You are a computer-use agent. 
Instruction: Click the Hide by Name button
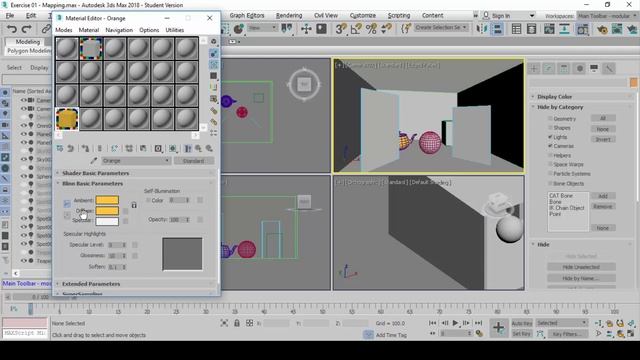[581, 278]
